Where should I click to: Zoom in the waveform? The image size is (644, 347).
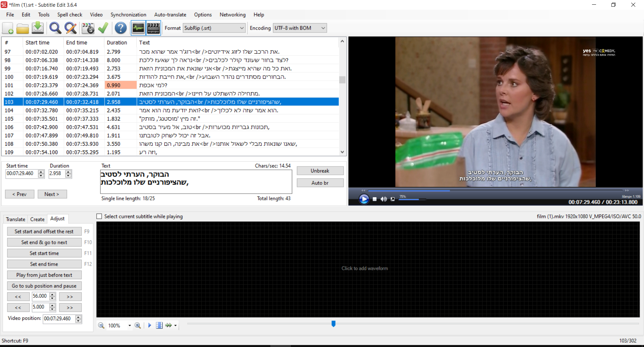pyautogui.click(x=138, y=326)
